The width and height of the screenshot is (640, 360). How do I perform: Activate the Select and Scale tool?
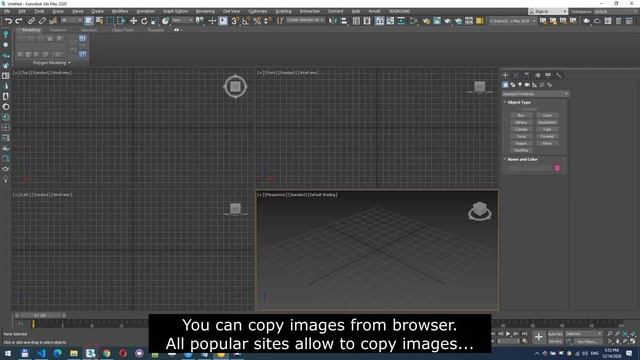[x=155, y=21]
